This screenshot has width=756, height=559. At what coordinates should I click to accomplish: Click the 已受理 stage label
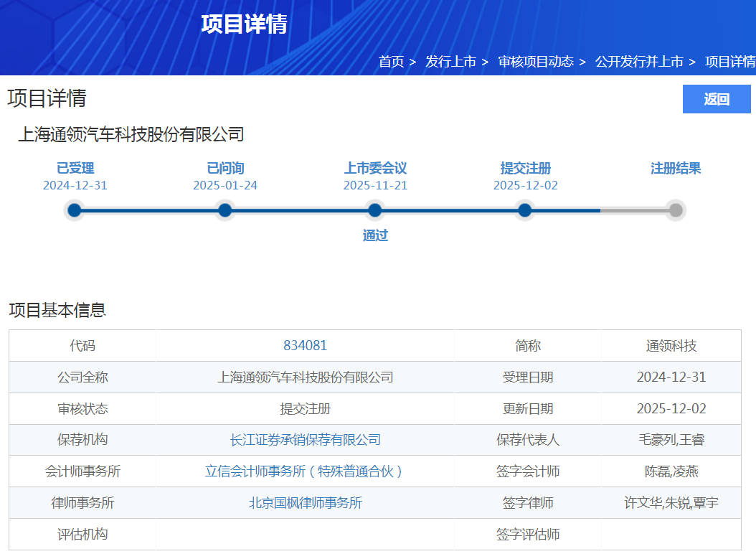coord(75,169)
